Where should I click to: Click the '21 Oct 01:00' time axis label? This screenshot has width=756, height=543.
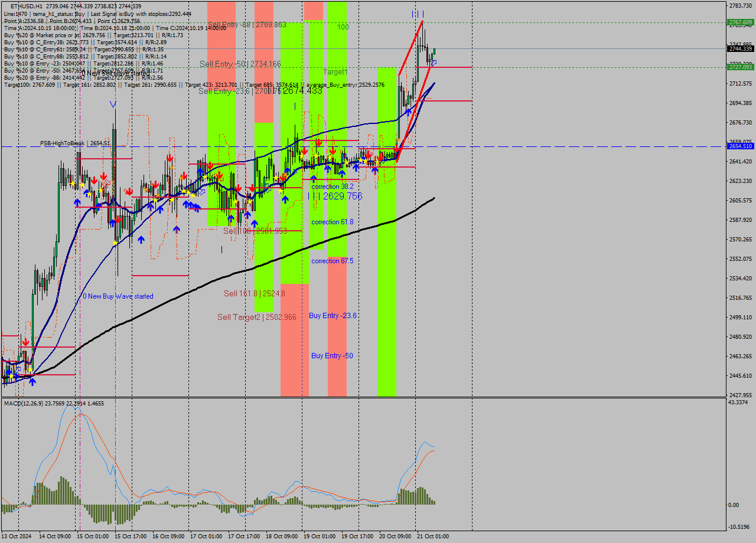click(433, 537)
